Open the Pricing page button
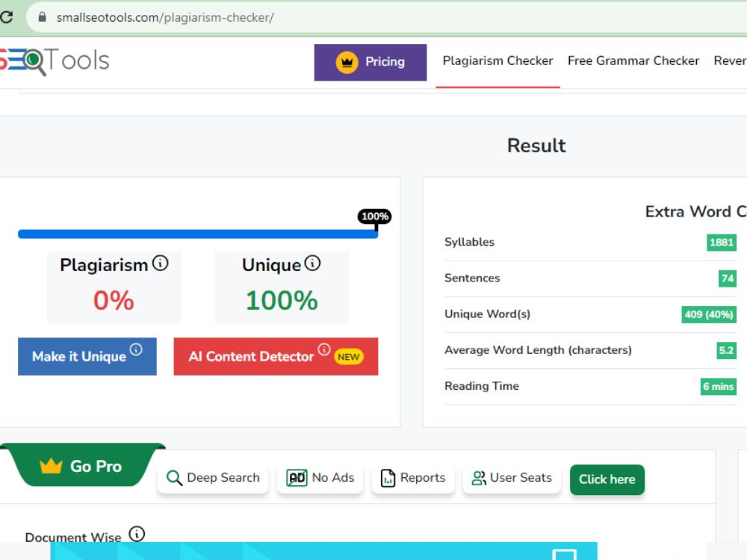 point(371,63)
